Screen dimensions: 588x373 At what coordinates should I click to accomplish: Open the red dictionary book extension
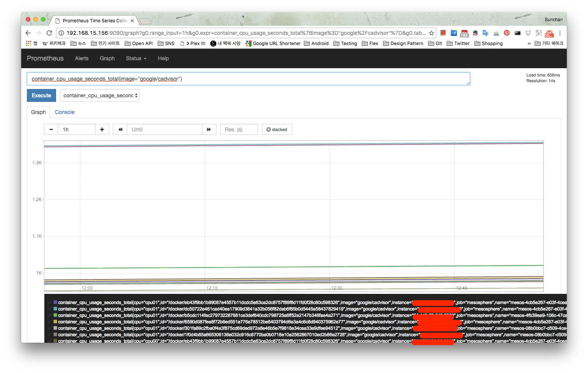tap(443, 33)
